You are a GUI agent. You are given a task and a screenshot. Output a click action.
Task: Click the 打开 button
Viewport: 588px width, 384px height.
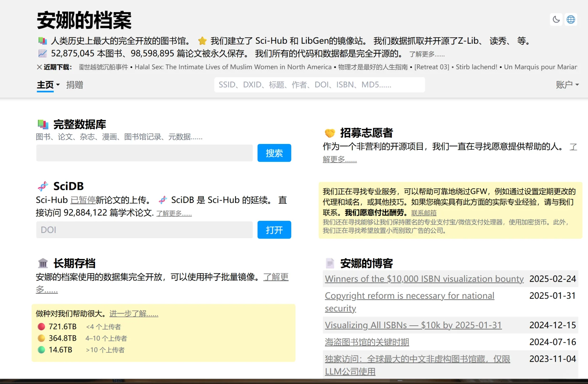tap(274, 230)
